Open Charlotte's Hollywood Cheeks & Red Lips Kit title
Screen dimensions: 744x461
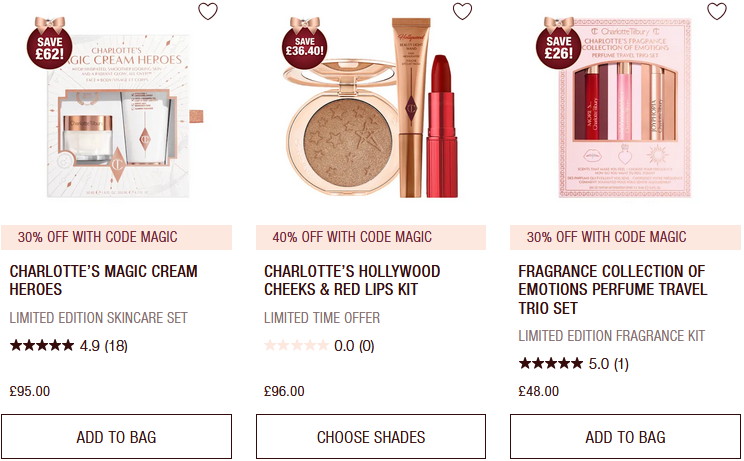pyautogui.click(x=352, y=280)
